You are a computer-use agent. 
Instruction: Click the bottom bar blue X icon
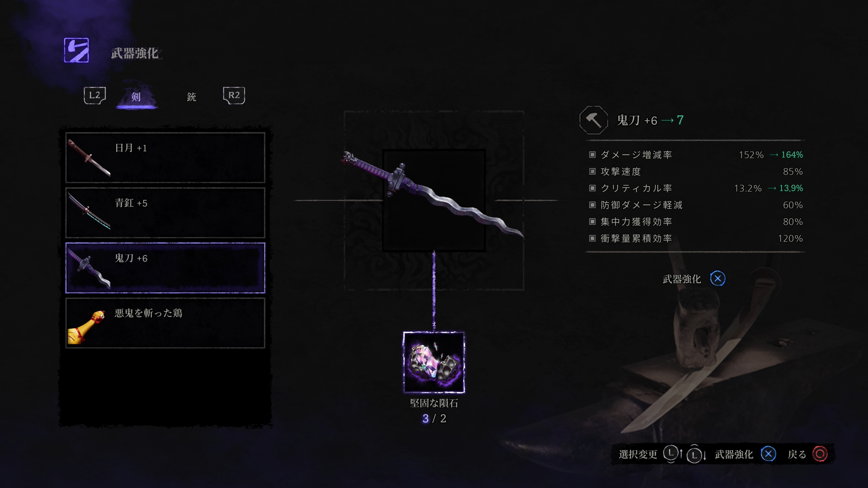(x=768, y=454)
